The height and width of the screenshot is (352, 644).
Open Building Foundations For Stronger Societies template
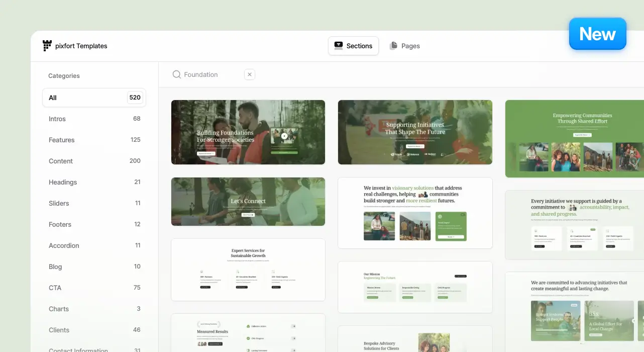(248, 132)
